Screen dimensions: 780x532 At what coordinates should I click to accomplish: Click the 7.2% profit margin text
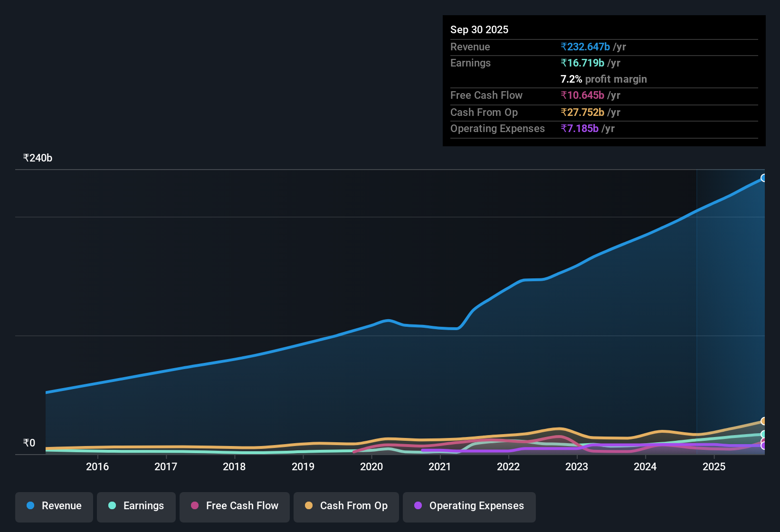coord(603,79)
